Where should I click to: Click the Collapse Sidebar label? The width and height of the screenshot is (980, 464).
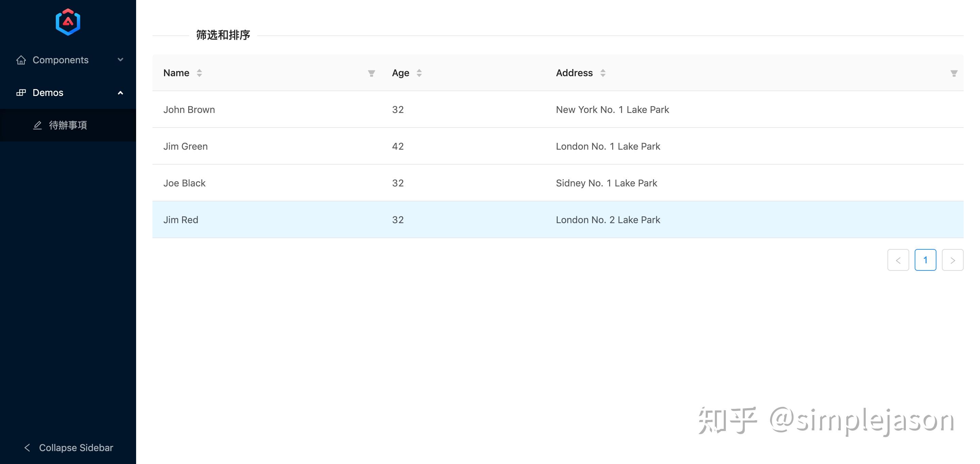[x=76, y=448]
